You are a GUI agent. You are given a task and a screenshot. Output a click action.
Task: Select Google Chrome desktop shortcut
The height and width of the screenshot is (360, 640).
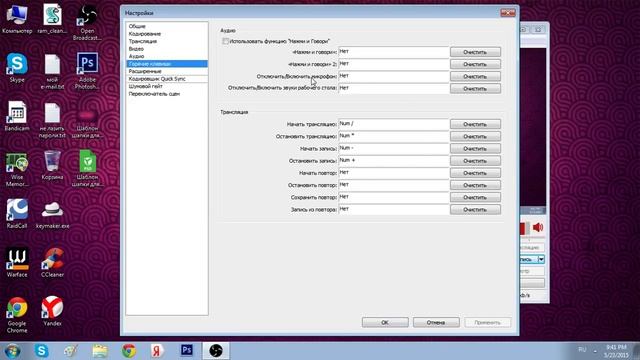click(x=17, y=315)
